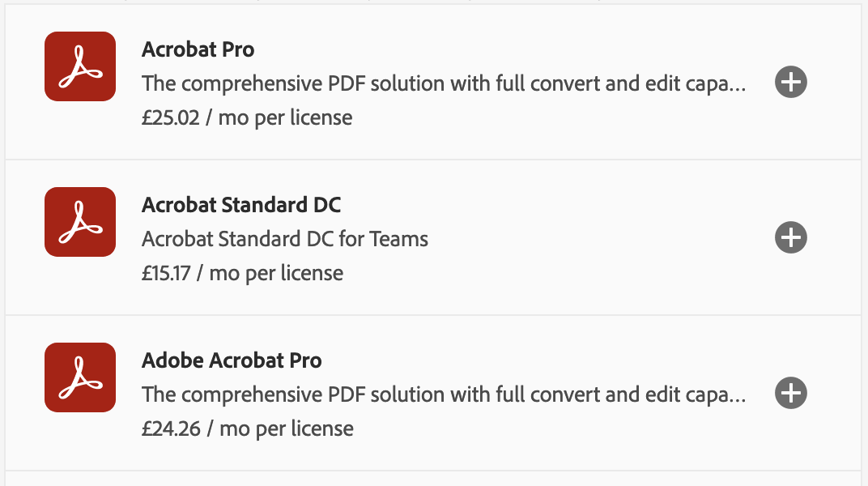Click the truncated Acrobat Pro description text
The image size is (868, 486).
[444, 83]
